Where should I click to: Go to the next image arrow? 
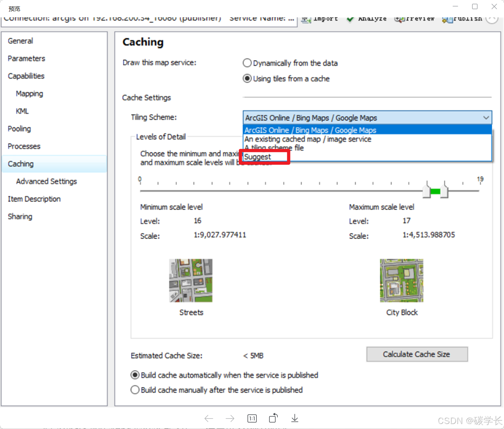tap(230, 418)
